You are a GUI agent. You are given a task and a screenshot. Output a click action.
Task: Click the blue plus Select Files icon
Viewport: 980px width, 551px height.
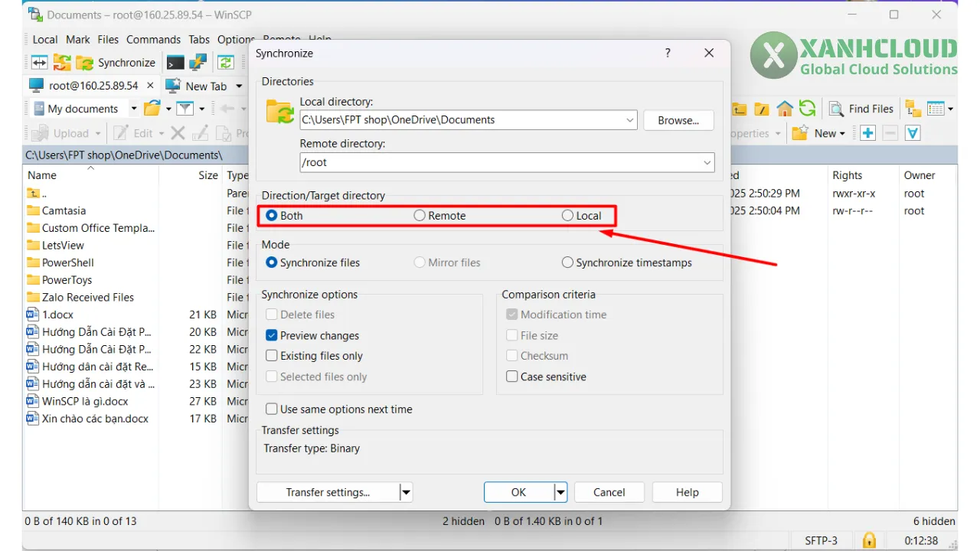click(867, 133)
